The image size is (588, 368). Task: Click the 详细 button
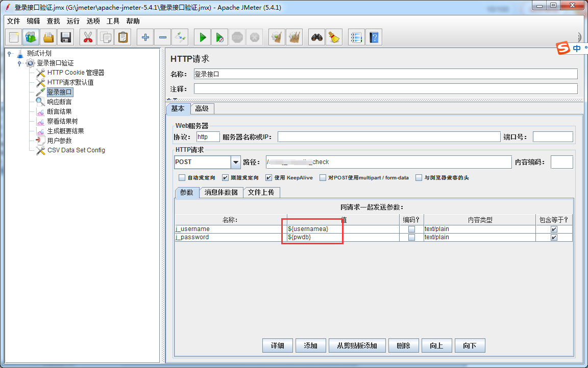tap(278, 346)
